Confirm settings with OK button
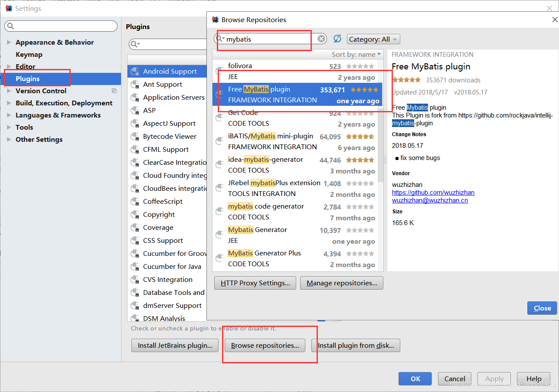The height and width of the screenshot is (392, 559). tap(415, 379)
